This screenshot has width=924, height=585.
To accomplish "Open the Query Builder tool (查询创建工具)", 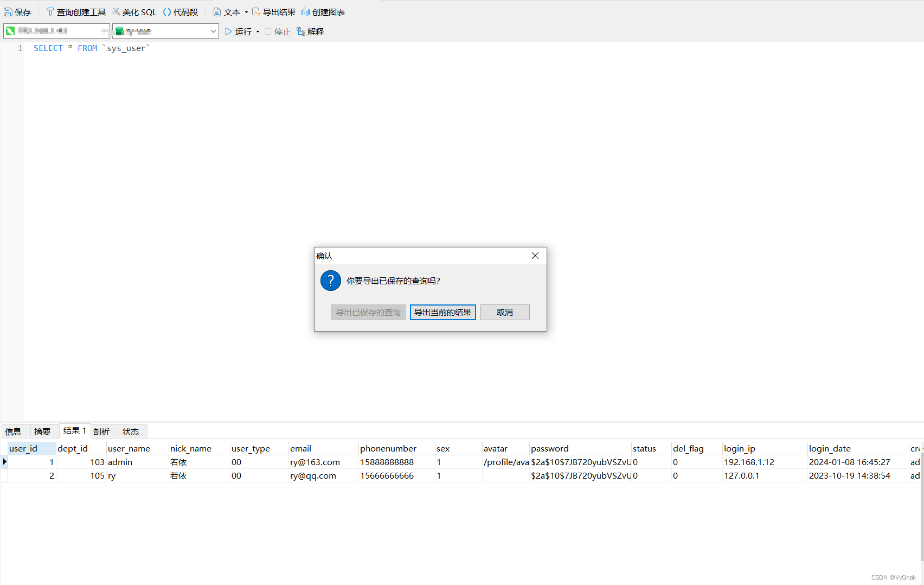I will (x=76, y=12).
